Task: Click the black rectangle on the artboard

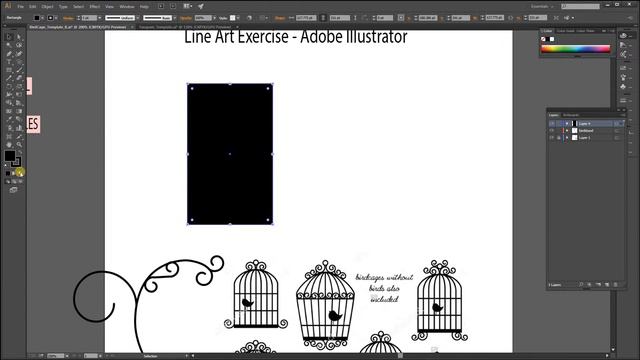Action: [230, 154]
